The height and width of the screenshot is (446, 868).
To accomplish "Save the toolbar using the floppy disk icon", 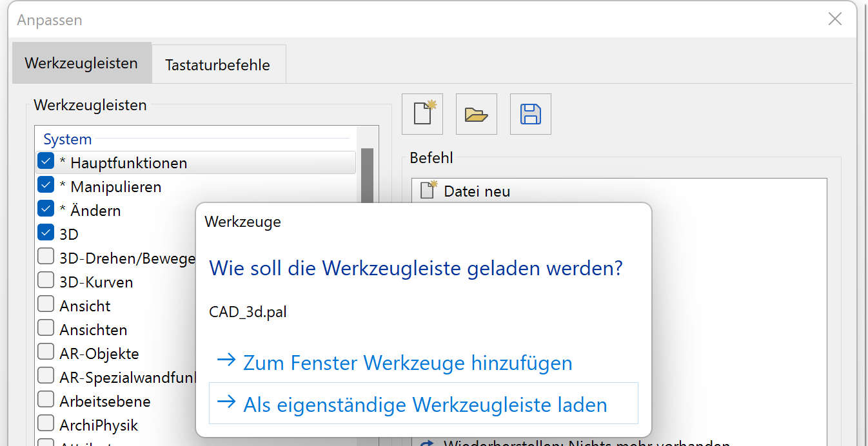I will [530, 113].
